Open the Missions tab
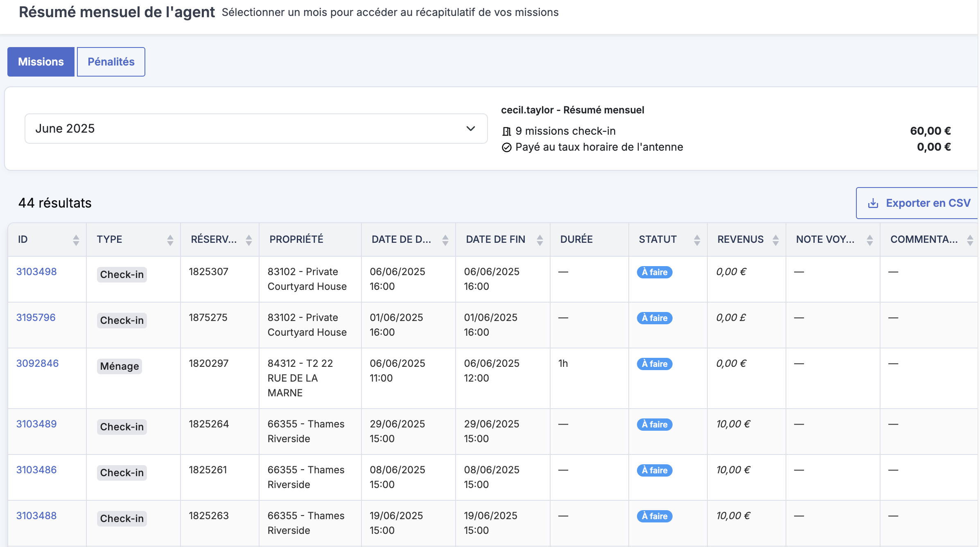The image size is (980, 547). coord(41,62)
